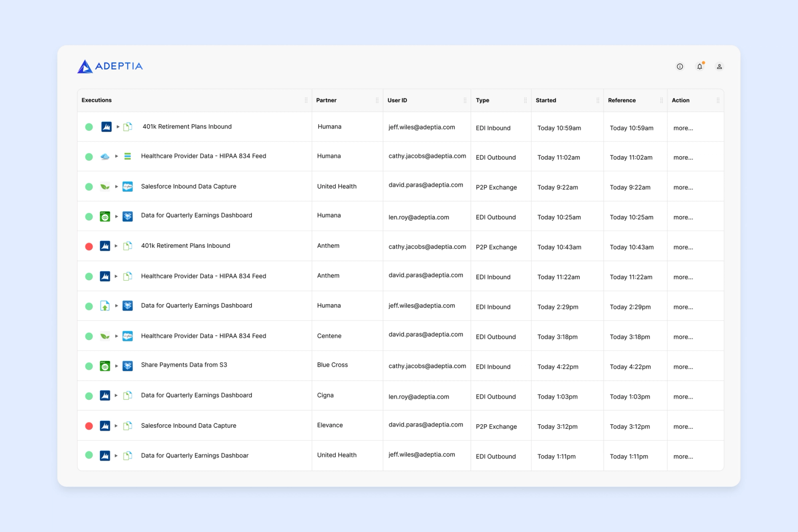
Task: Expand the flow arrow in the Today 11:02am row
Action: [116, 156]
